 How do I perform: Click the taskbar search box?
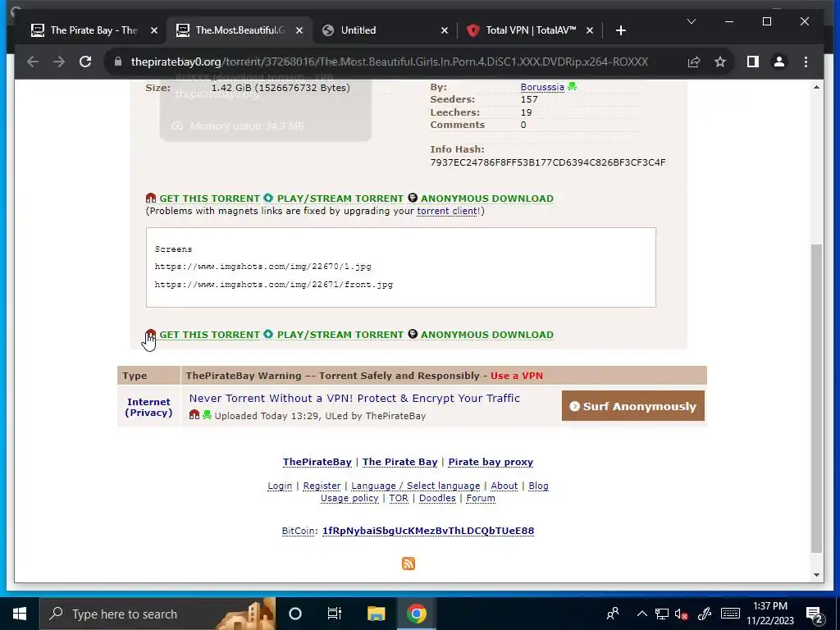[x=157, y=614]
